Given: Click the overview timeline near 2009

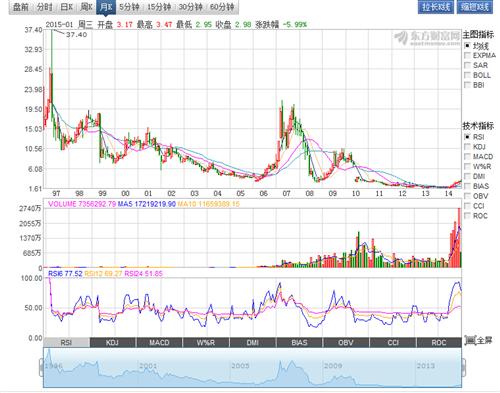Looking at the screenshot, I should 333,366.
